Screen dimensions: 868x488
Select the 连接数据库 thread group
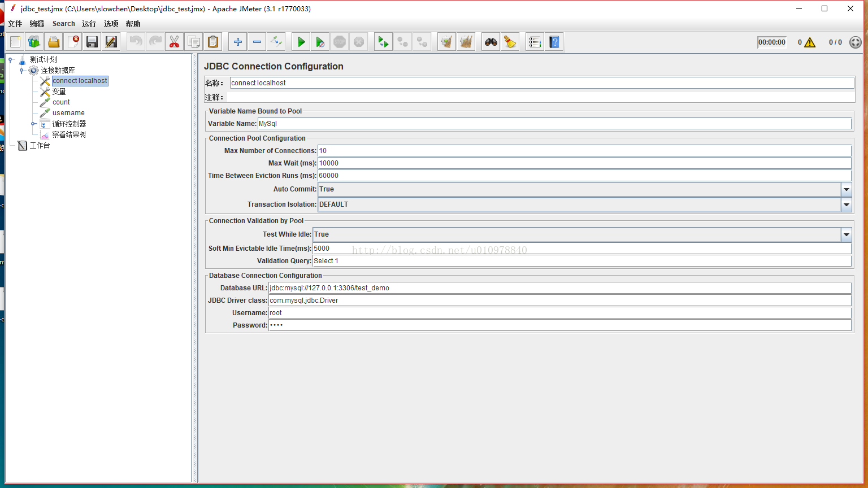point(58,70)
